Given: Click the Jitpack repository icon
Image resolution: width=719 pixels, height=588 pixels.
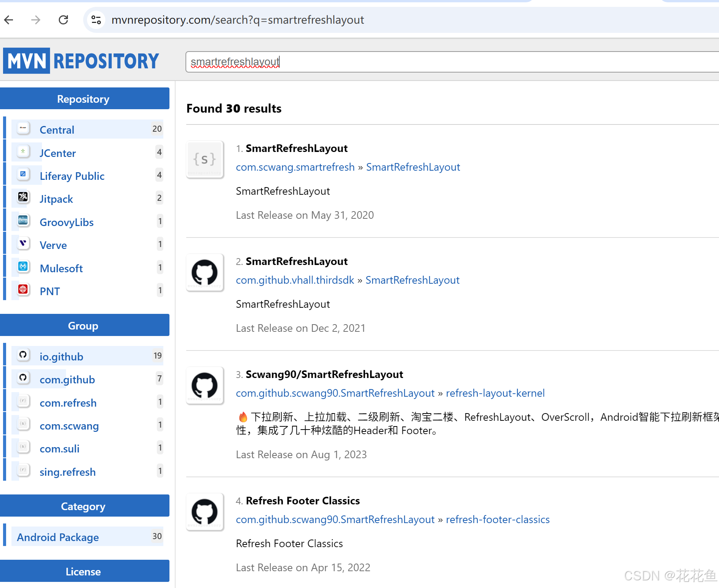Looking at the screenshot, I should click(23, 197).
